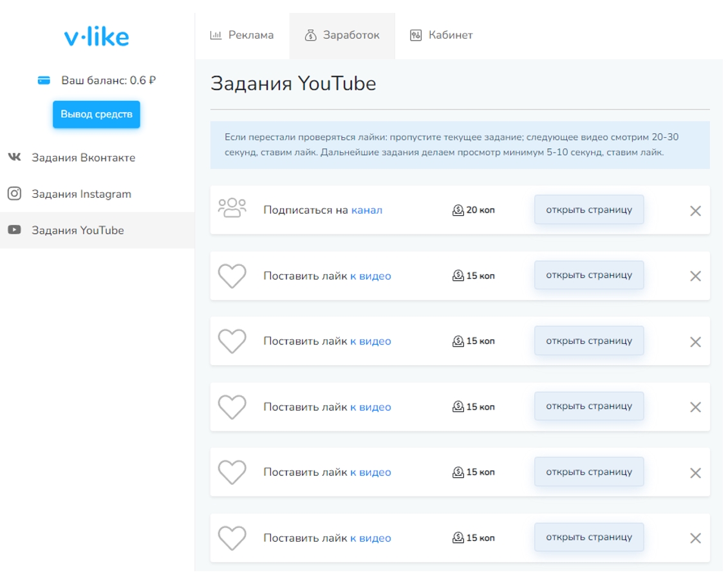
Task: Click the heart icon in the first like task
Action: click(232, 276)
